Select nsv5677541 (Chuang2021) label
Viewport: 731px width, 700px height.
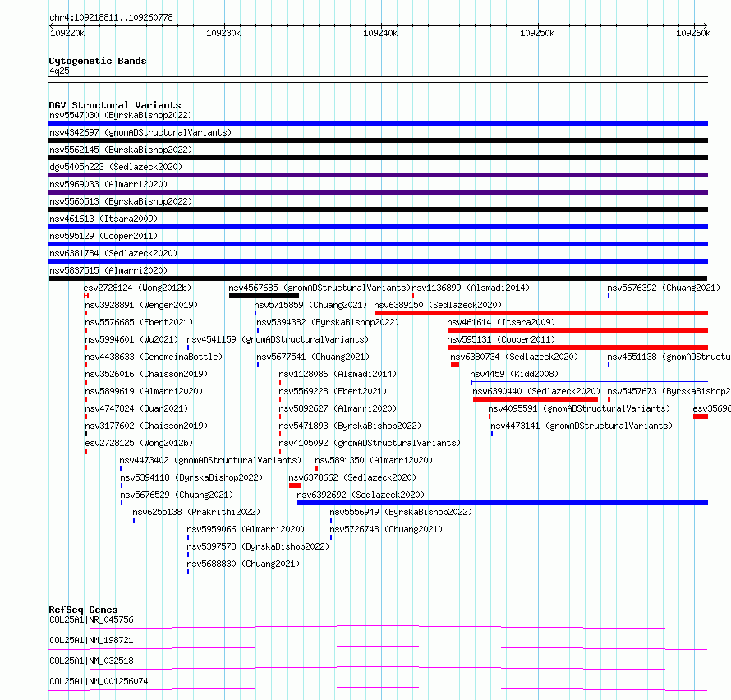(x=313, y=357)
